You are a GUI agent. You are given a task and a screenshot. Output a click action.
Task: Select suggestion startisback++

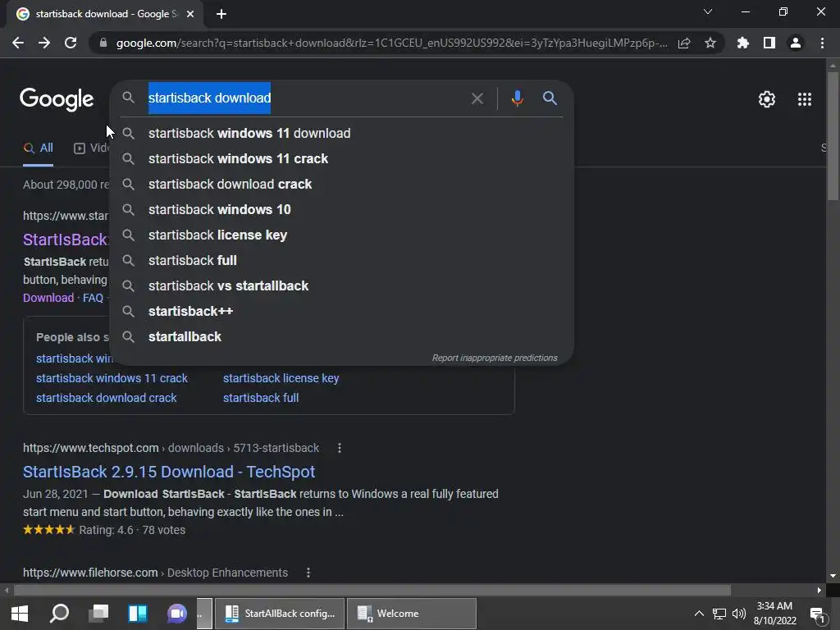(341, 311)
